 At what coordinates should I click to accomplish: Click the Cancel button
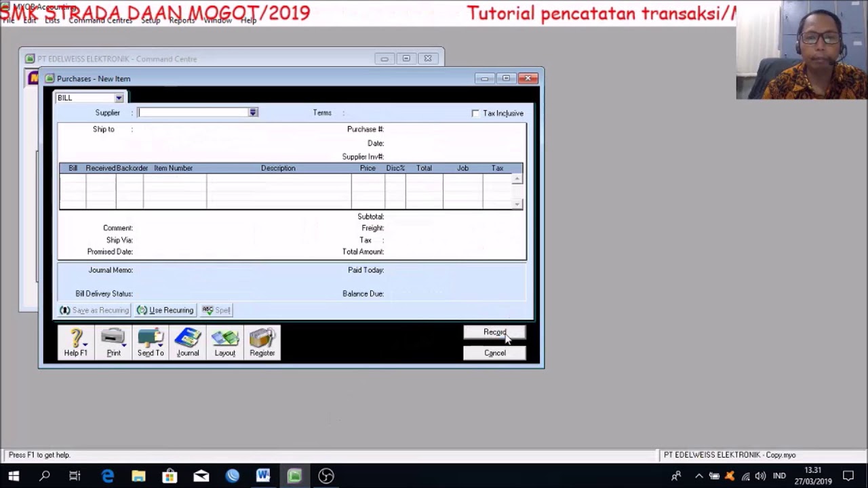click(494, 353)
